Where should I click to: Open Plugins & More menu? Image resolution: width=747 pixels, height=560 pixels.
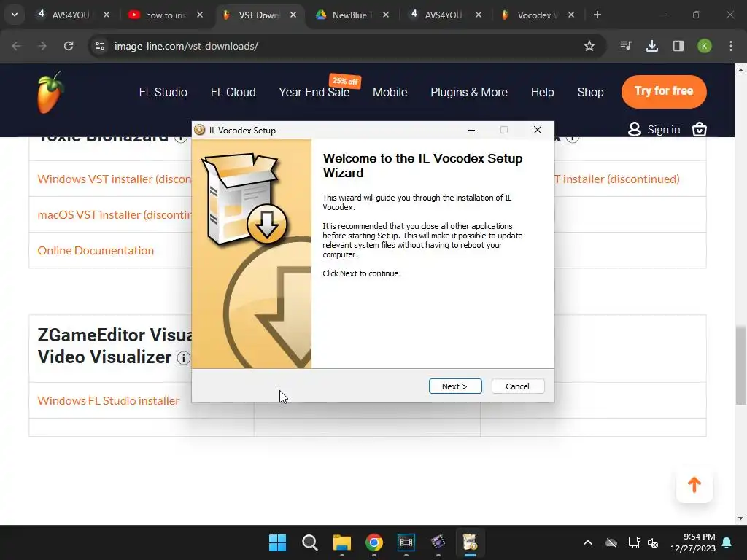click(x=469, y=92)
